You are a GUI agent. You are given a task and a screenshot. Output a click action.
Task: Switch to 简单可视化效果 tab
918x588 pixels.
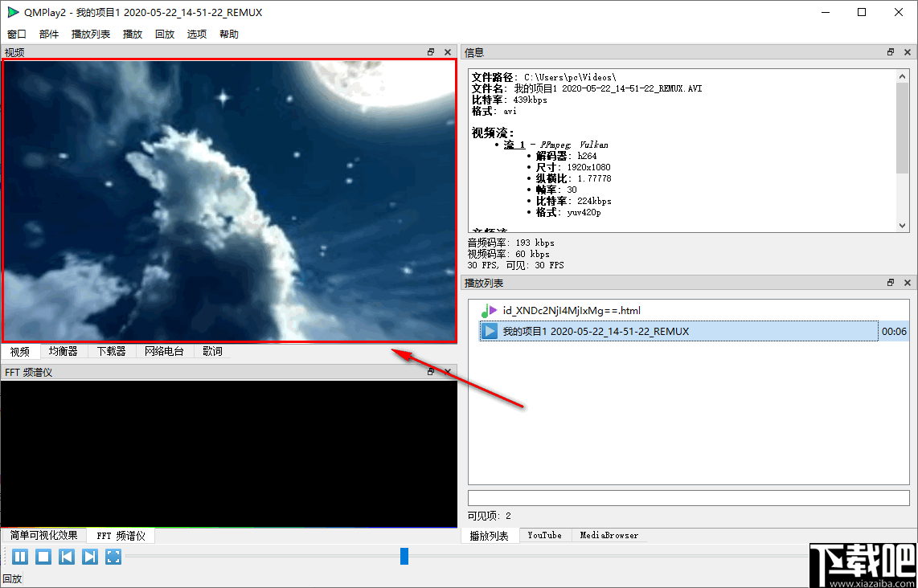pos(43,535)
